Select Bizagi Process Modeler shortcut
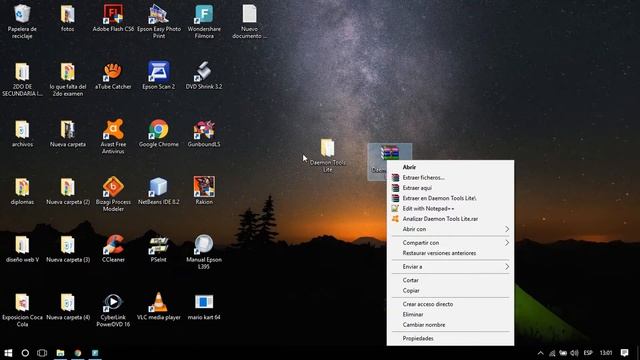Image resolution: width=640 pixels, height=360 pixels. (x=113, y=194)
